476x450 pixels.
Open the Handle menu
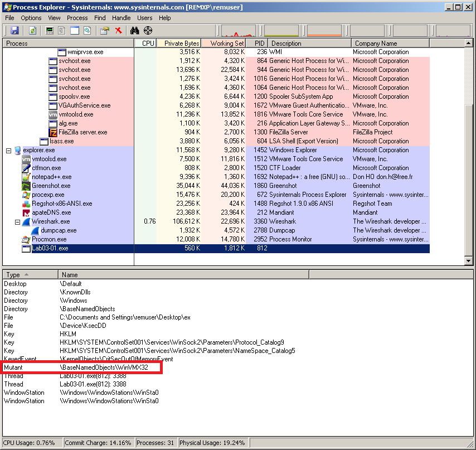pyautogui.click(x=121, y=18)
